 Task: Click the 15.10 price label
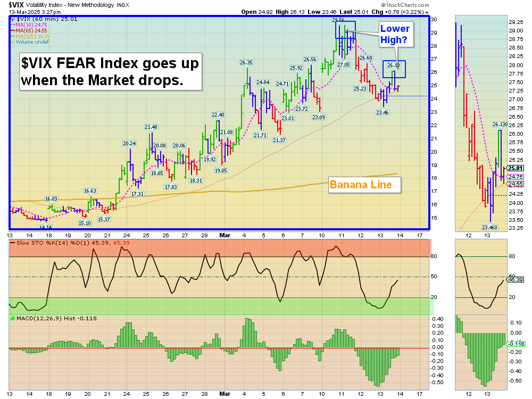click(85, 223)
